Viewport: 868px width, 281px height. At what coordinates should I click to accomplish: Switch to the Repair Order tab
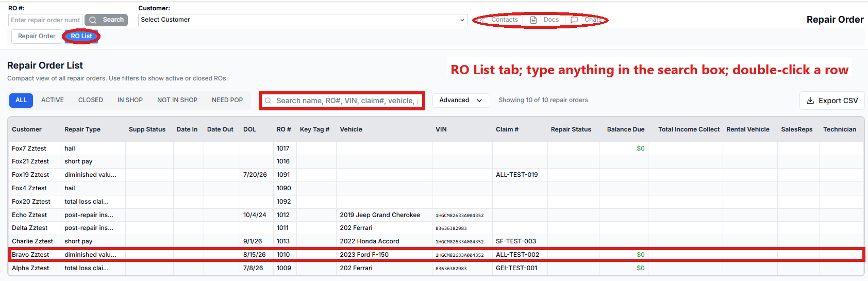(37, 36)
